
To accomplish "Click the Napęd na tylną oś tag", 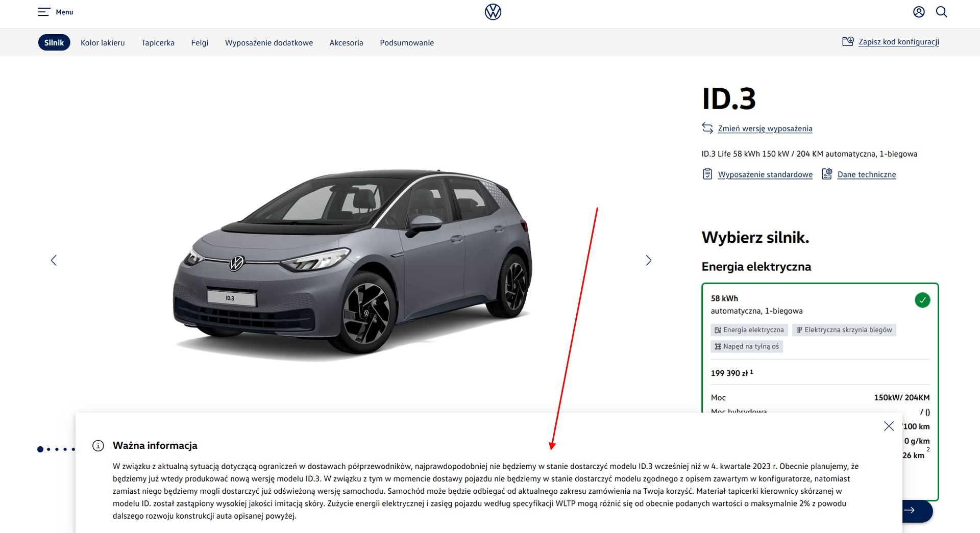I will [x=747, y=346].
